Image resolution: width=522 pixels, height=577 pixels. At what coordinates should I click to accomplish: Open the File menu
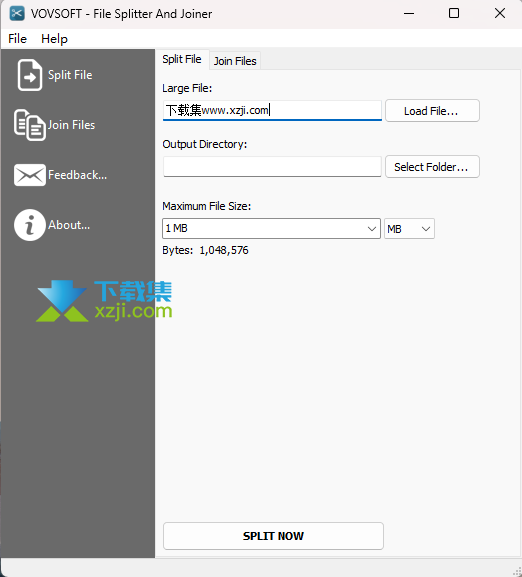point(17,39)
